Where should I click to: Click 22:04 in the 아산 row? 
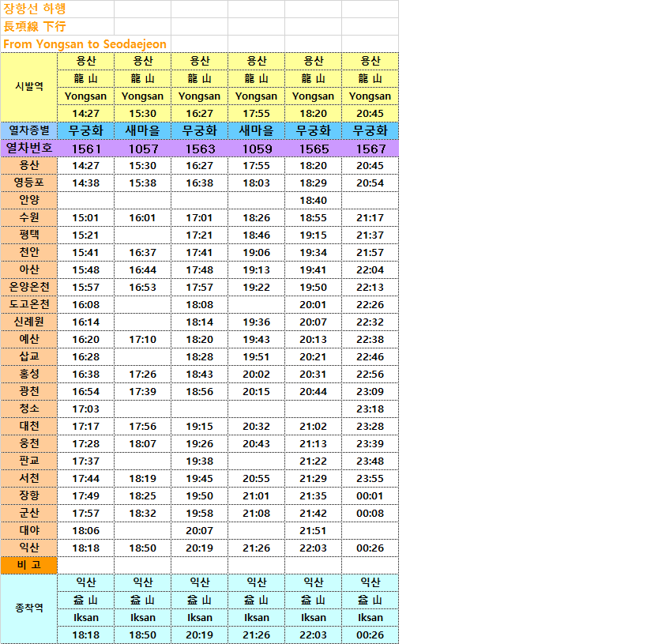tap(371, 269)
